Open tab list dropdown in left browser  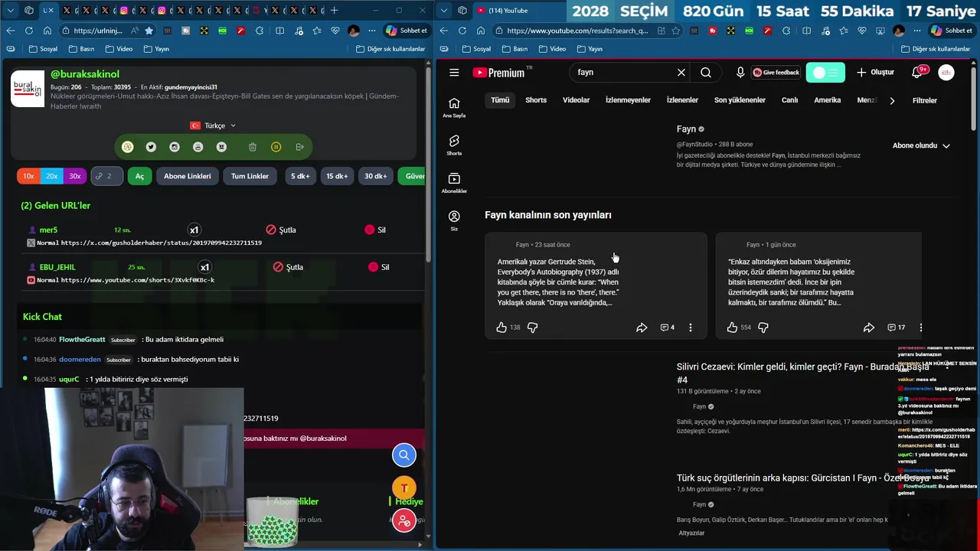(10, 10)
